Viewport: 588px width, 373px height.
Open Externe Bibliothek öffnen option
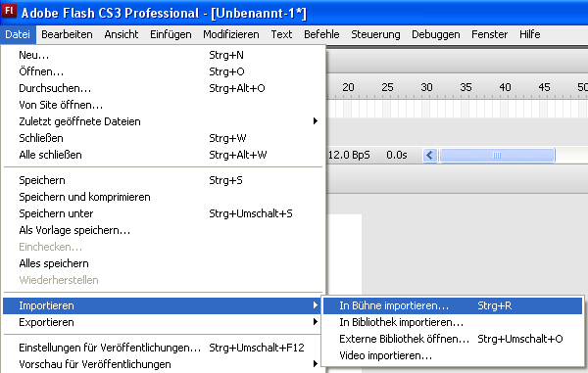pyautogui.click(x=452, y=339)
